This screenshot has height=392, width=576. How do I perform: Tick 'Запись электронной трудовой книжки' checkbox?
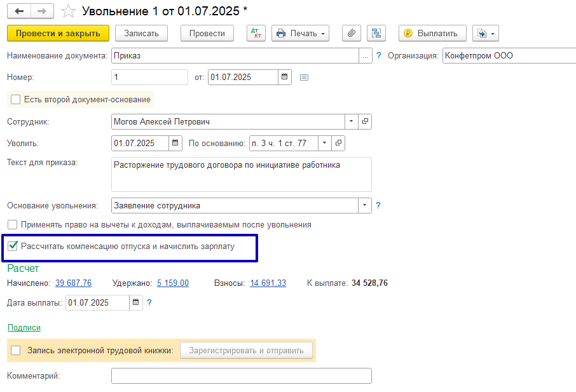[x=16, y=350]
